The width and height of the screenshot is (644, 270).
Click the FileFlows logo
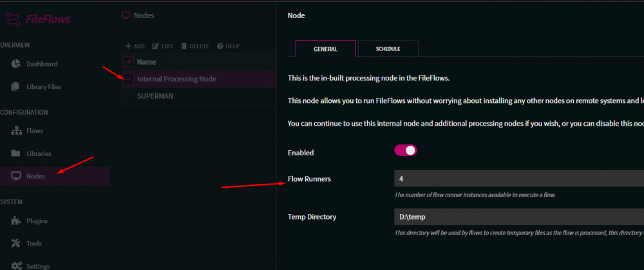pos(38,19)
